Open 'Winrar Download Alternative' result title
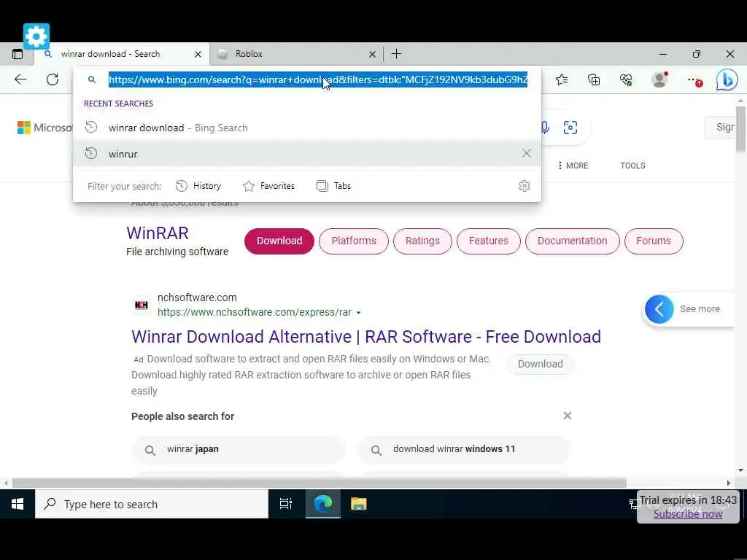The image size is (747, 560). (x=366, y=337)
